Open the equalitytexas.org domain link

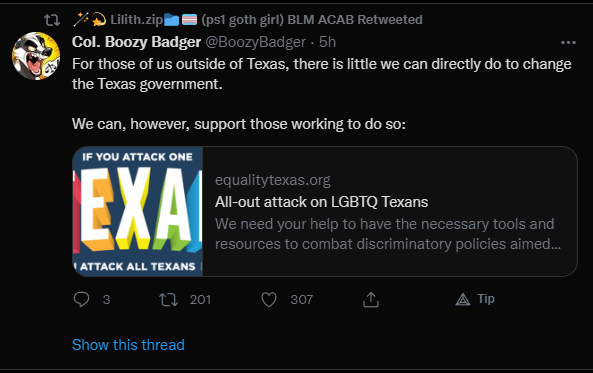tap(273, 180)
